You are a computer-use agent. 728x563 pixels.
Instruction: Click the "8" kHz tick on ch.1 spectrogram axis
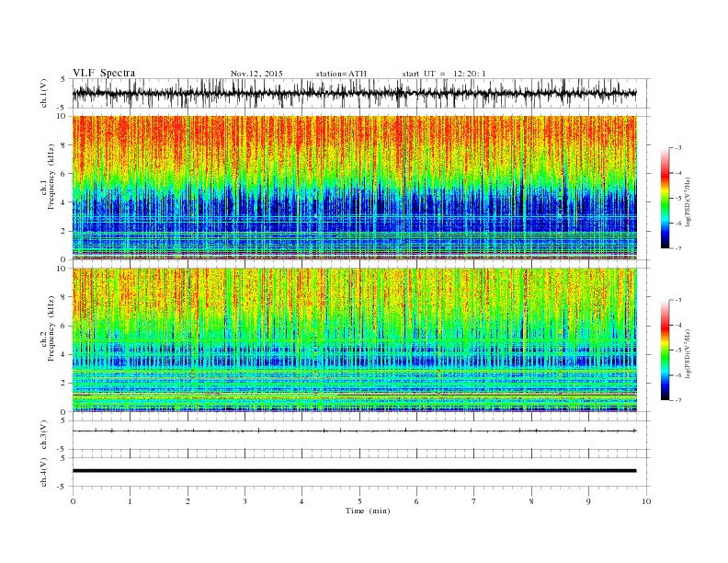click(x=63, y=145)
